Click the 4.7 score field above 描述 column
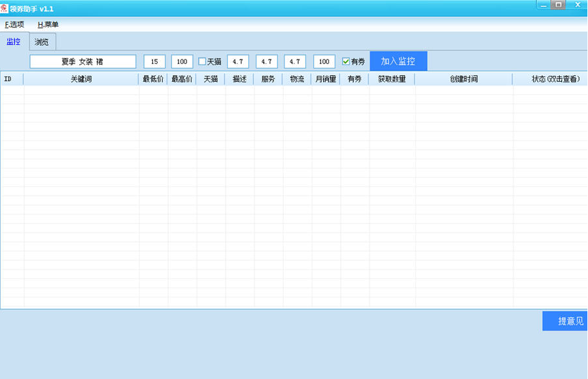This screenshot has width=588, height=379. (238, 61)
